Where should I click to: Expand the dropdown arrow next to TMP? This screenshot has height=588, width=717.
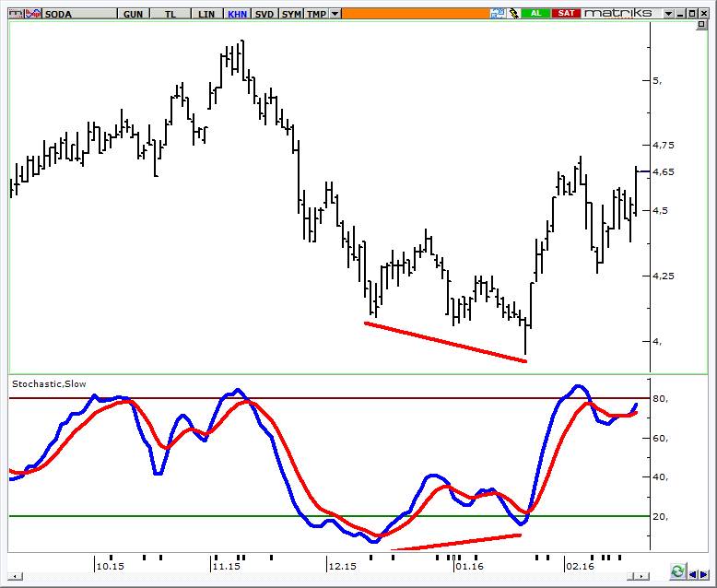(x=335, y=14)
